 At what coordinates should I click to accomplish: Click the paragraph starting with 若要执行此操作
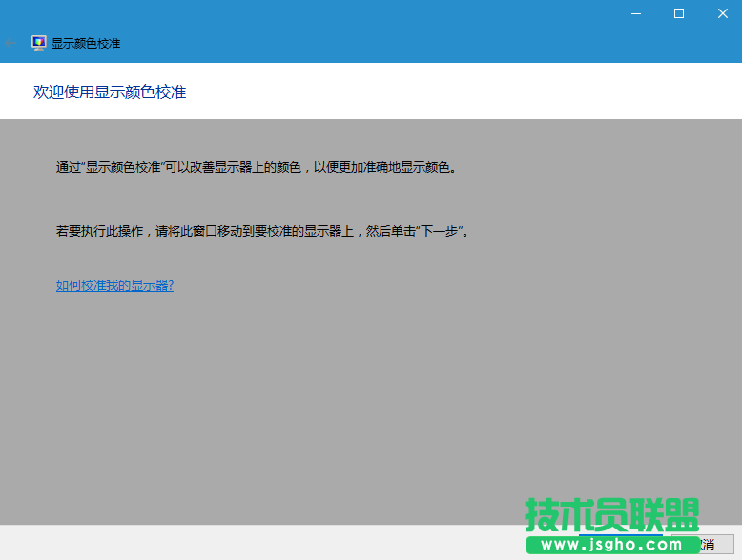pyautogui.click(x=262, y=231)
